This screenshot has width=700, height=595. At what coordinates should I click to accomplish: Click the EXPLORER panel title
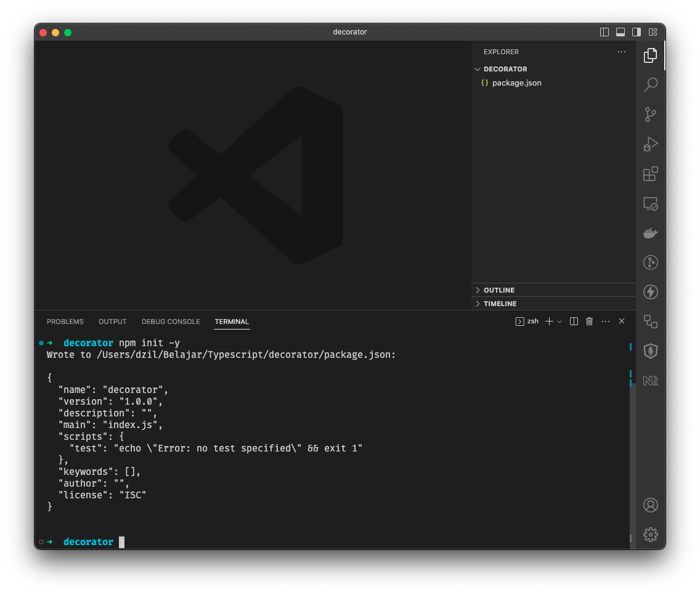coord(501,52)
